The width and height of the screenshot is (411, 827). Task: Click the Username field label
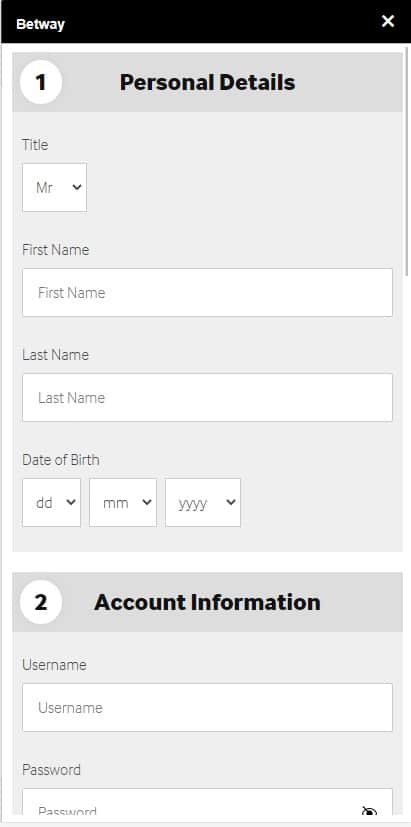coord(54,665)
